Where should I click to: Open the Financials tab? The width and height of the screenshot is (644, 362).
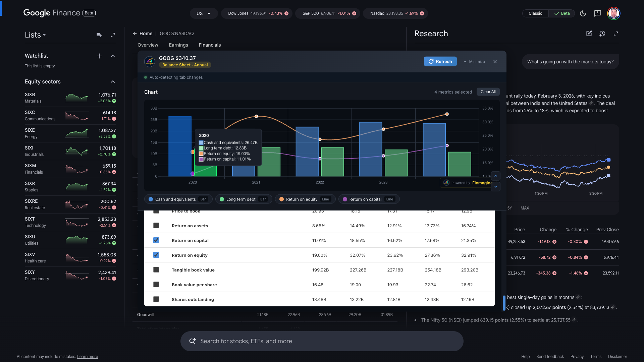pos(210,45)
